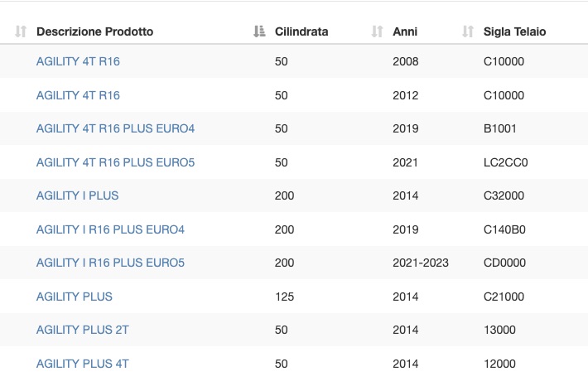Select displacement 200 in the CD0000 row
588x386 pixels.
tap(284, 263)
